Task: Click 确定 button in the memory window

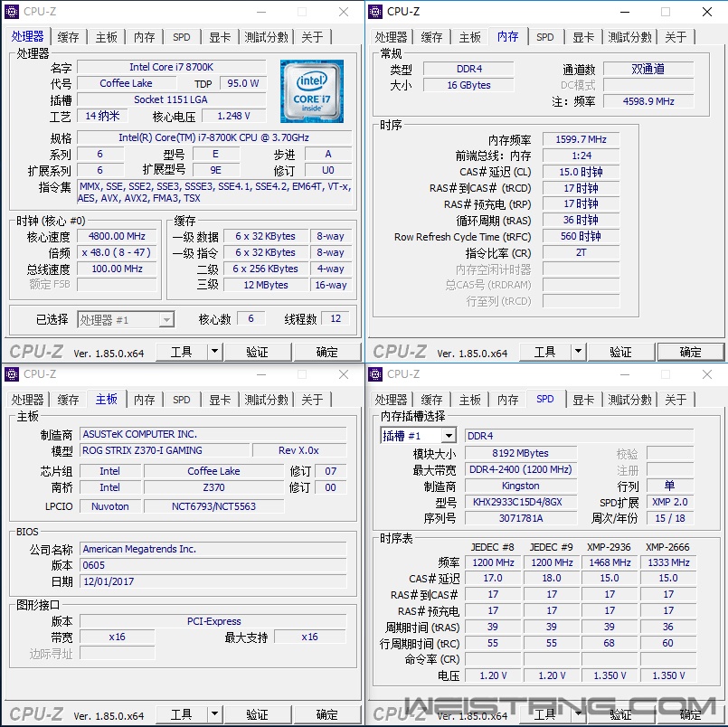Action: pyautogui.click(x=691, y=352)
